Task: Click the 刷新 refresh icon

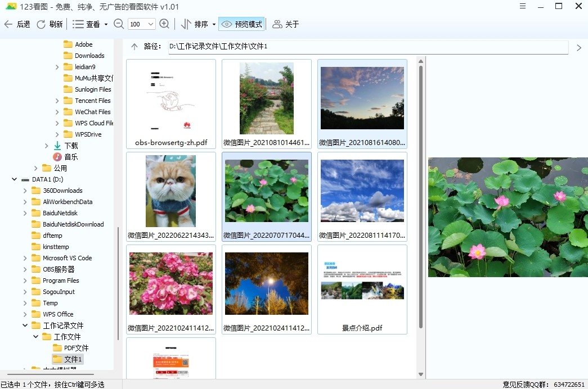Action: pos(41,24)
